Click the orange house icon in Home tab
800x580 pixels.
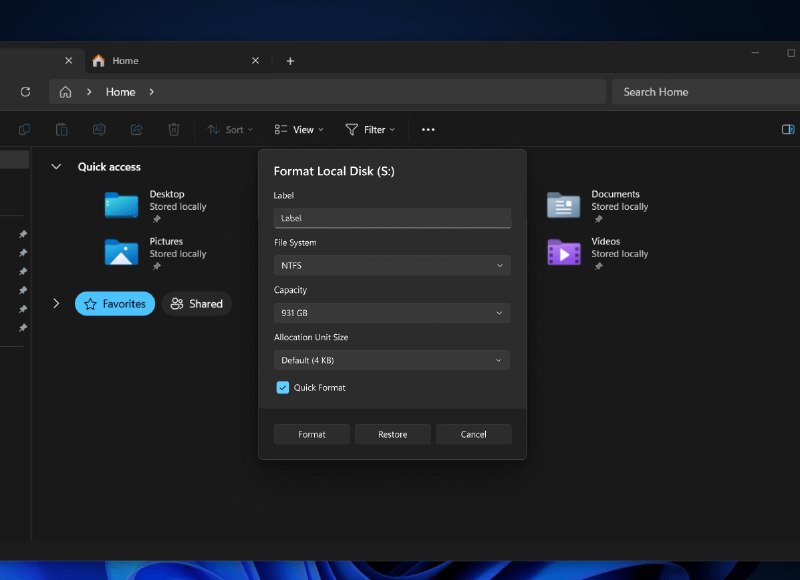[98, 61]
